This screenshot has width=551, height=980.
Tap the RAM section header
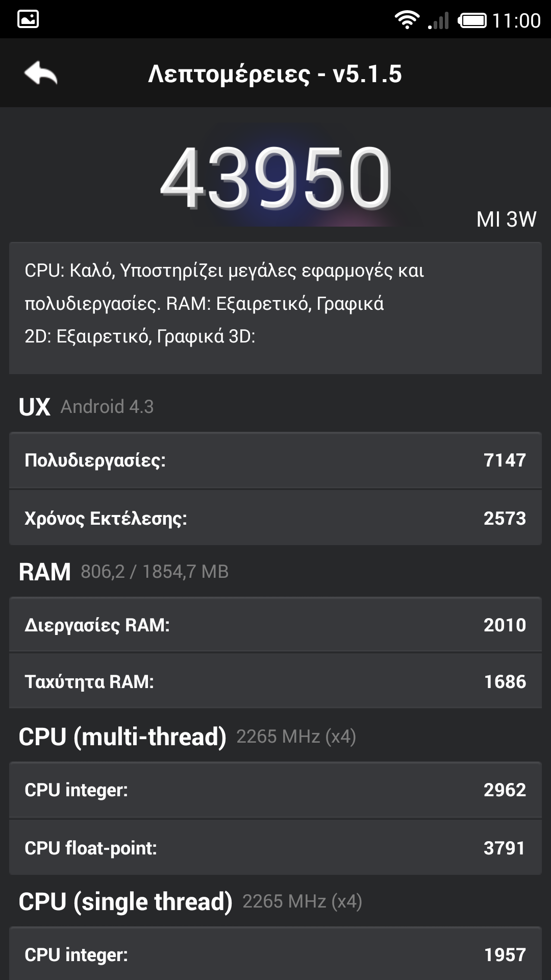123,572
